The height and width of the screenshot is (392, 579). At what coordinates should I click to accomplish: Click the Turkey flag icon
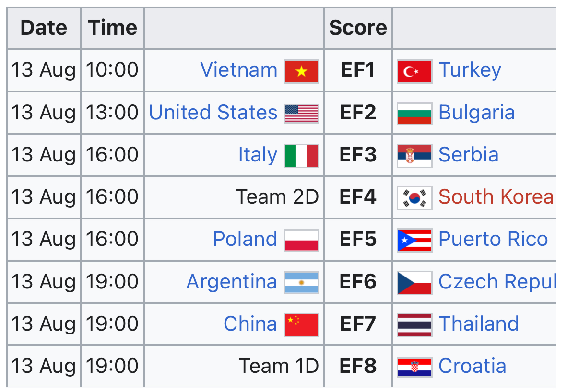coord(415,72)
